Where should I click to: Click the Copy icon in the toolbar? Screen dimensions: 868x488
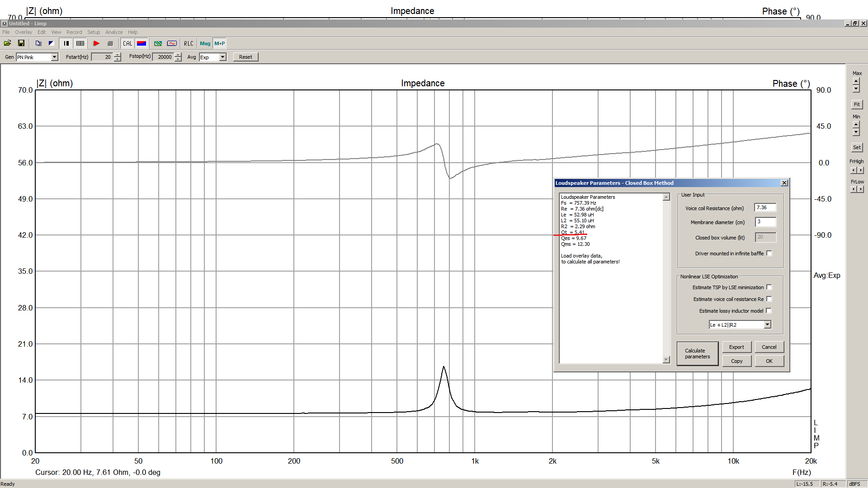[38, 43]
